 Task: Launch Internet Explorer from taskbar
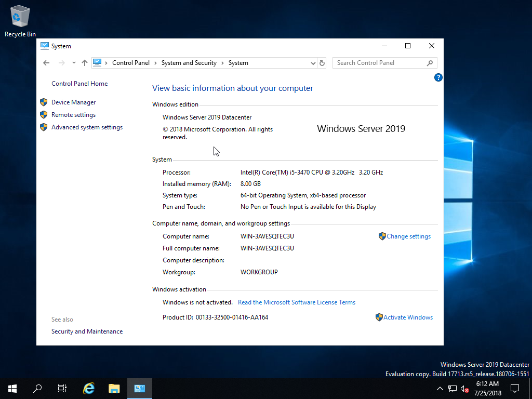(89, 389)
